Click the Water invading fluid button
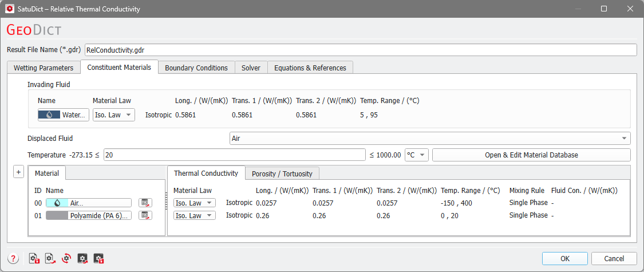 (x=63, y=115)
